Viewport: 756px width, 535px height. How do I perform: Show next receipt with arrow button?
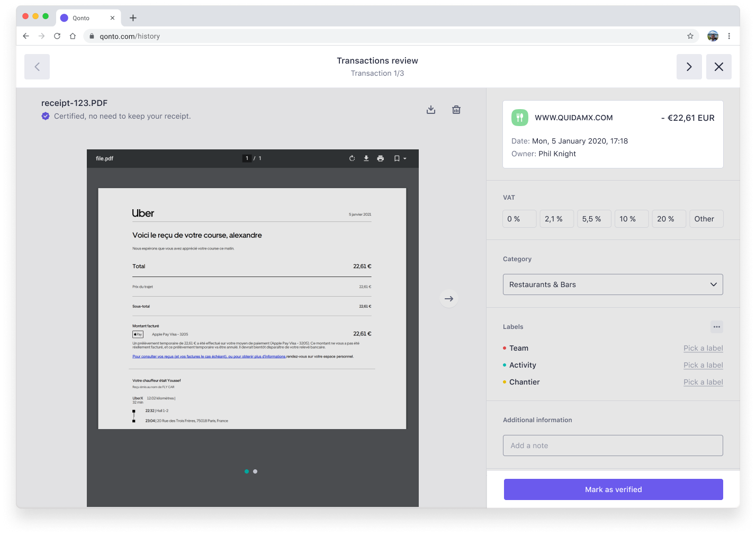(x=449, y=299)
